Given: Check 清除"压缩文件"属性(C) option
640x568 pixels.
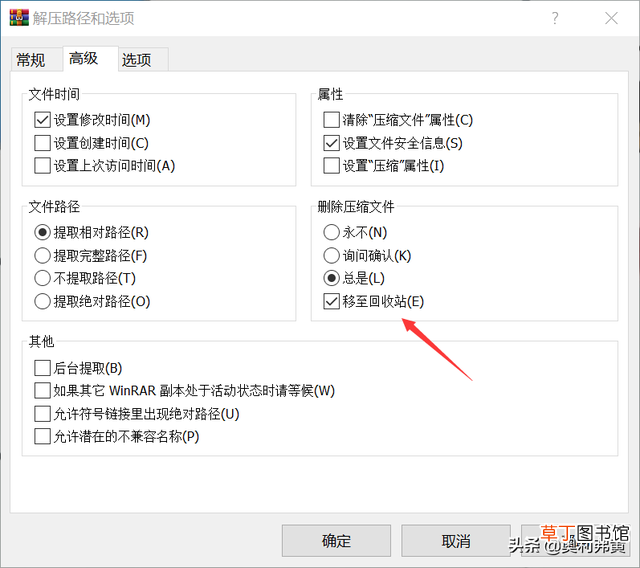Looking at the screenshot, I should [x=331, y=120].
